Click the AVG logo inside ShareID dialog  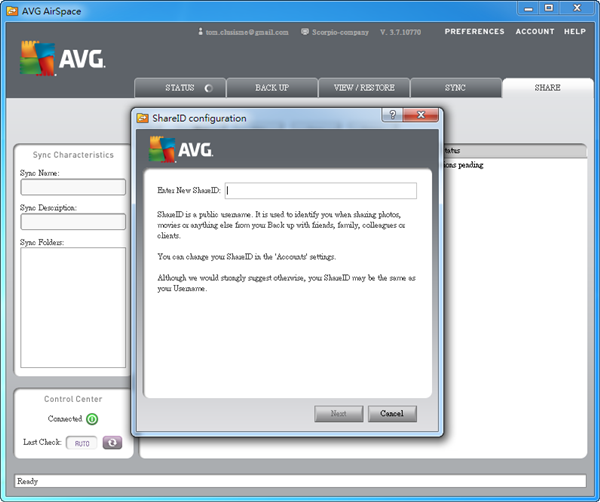(181, 149)
